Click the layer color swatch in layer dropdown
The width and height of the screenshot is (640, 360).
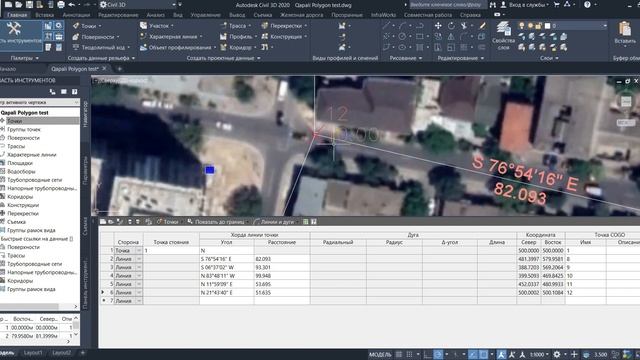[x=547, y=26]
